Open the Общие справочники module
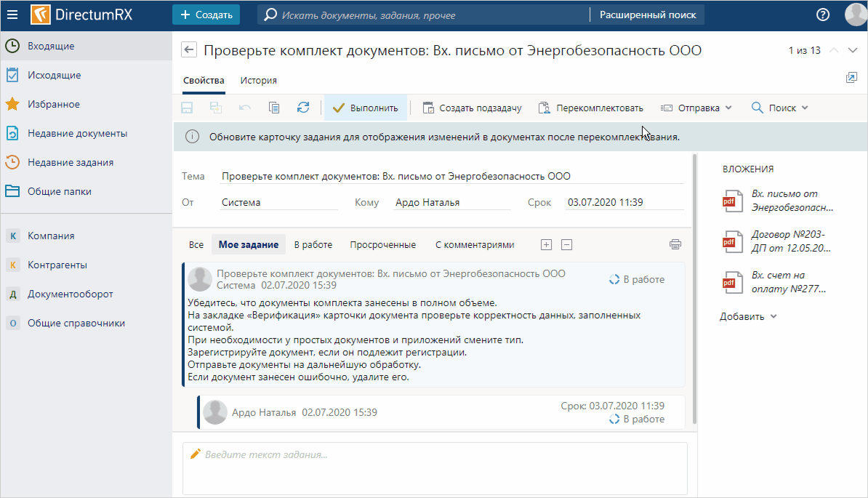This screenshot has width=868, height=498. (87, 323)
